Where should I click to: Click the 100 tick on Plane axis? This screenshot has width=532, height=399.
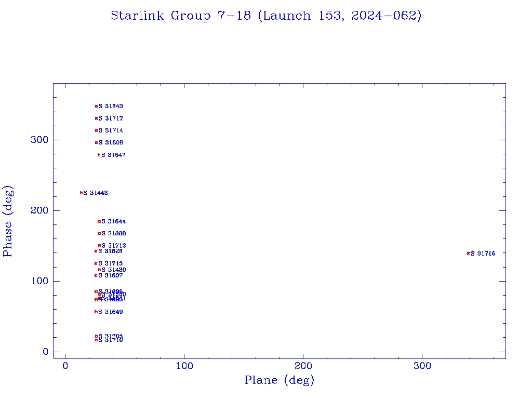[184, 366]
